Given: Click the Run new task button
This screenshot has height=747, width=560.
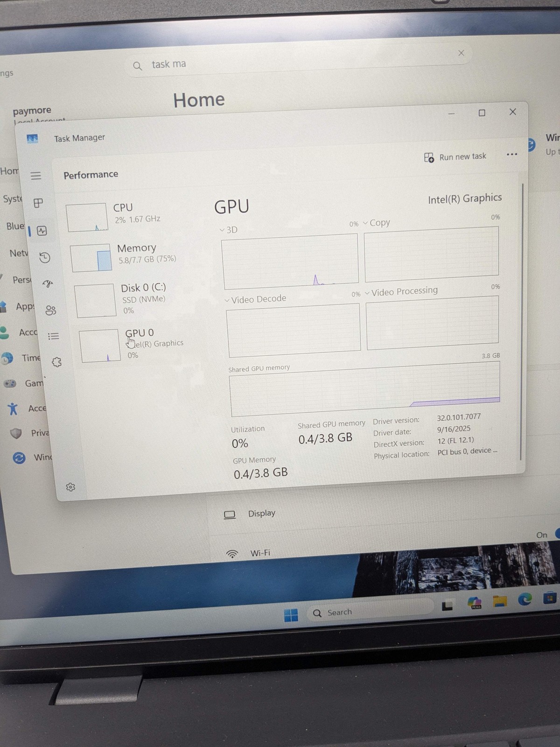Looking at the screenshot, I should (455, 157).
